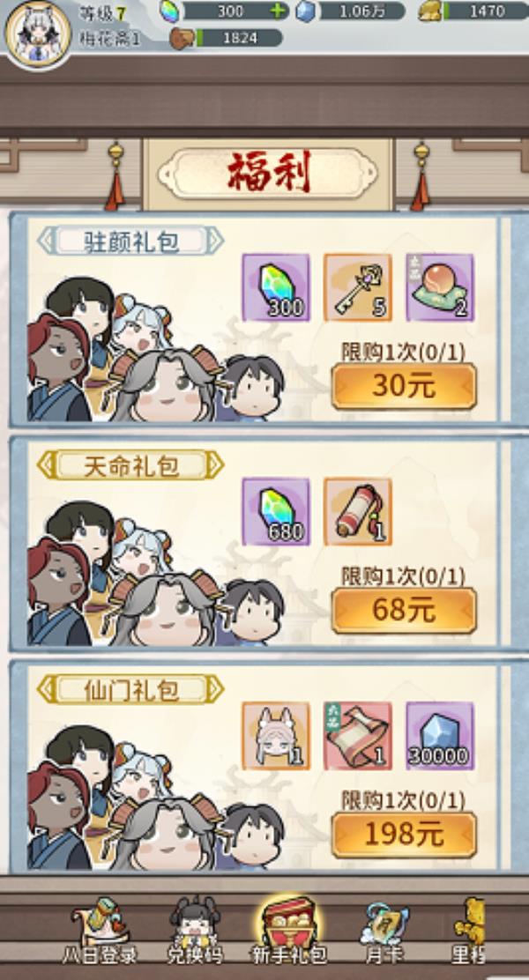Select the red scroll reward item
The height and width of the screenshot is (980, 529).
pyautogui.click(x=358, y=511)
